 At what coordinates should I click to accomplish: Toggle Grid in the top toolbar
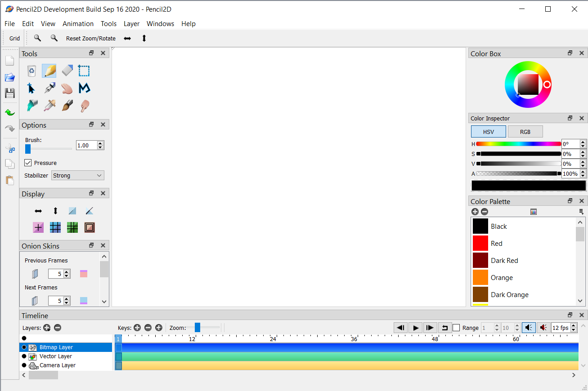[14, 39]
